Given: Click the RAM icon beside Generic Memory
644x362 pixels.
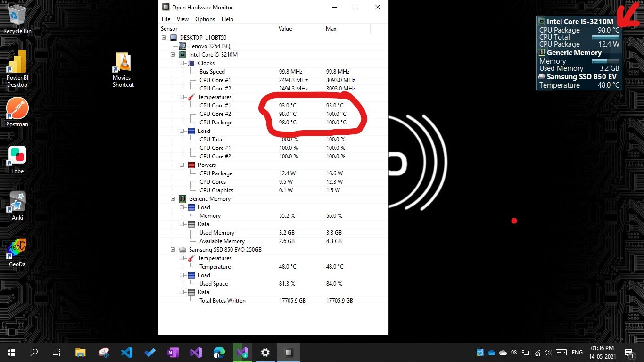Looking at the screenshot, I should 182,199.
